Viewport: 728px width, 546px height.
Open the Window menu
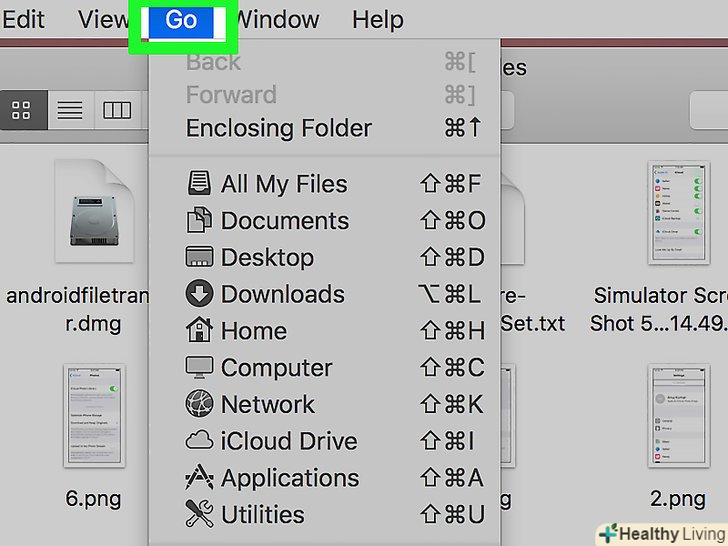coord(277,19)
